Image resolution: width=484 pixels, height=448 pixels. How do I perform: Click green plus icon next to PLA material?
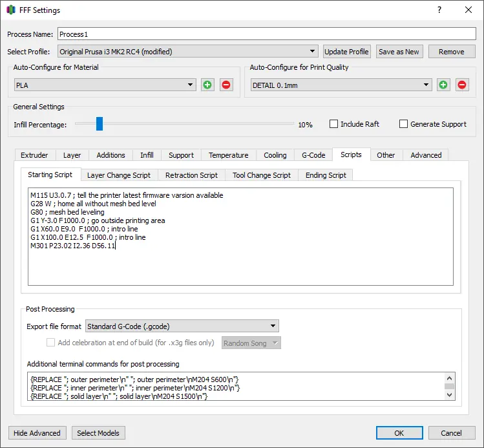point(207,85)
